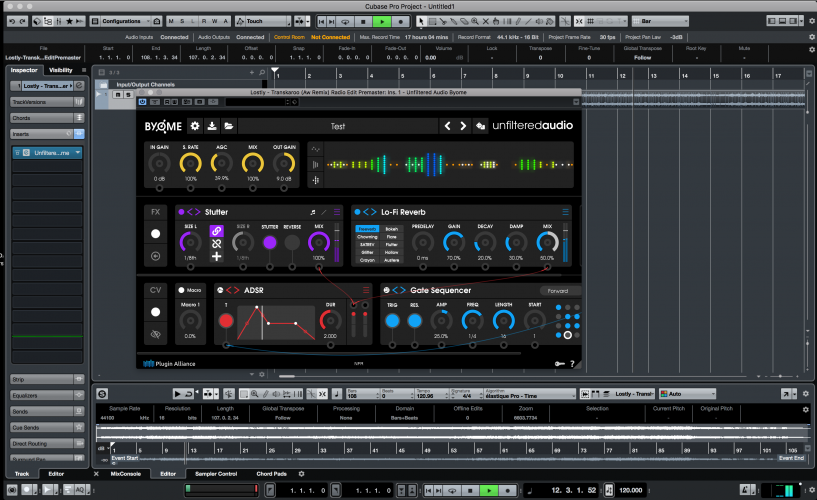Toggle the Stutter button in Stutter module
The image size is (817, 500).
pos(268,242)
